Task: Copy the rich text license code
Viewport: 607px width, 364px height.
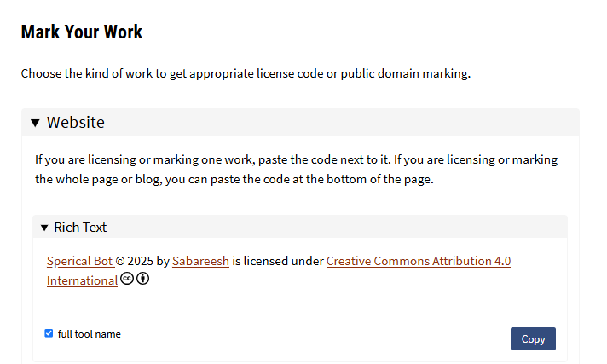Action: coord(533,338)
